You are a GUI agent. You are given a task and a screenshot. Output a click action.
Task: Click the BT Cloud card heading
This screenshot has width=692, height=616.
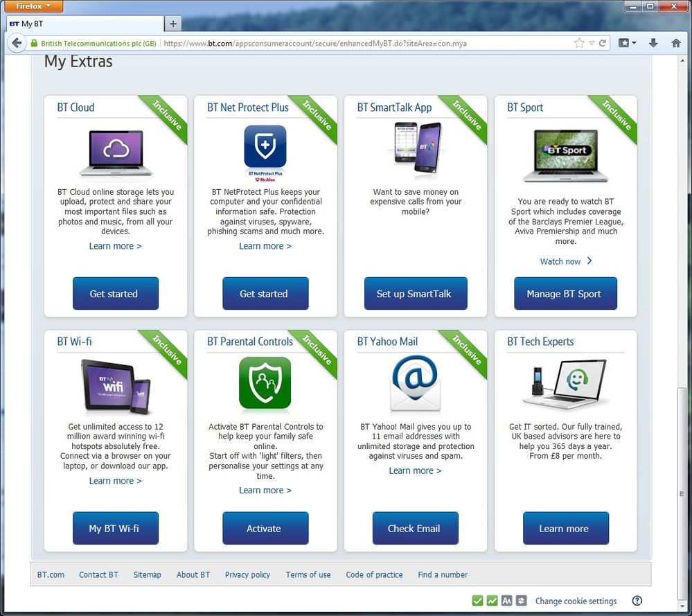[76, 107]
